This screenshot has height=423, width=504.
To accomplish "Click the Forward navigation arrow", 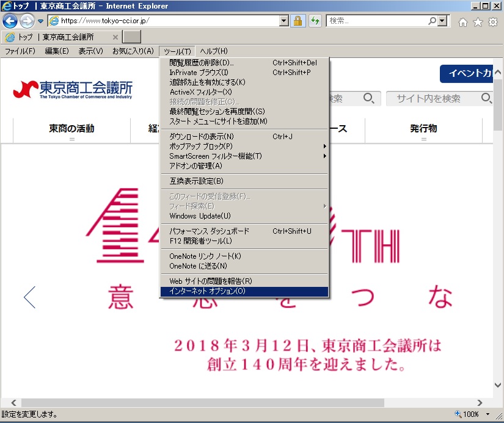I will [27, 21].
